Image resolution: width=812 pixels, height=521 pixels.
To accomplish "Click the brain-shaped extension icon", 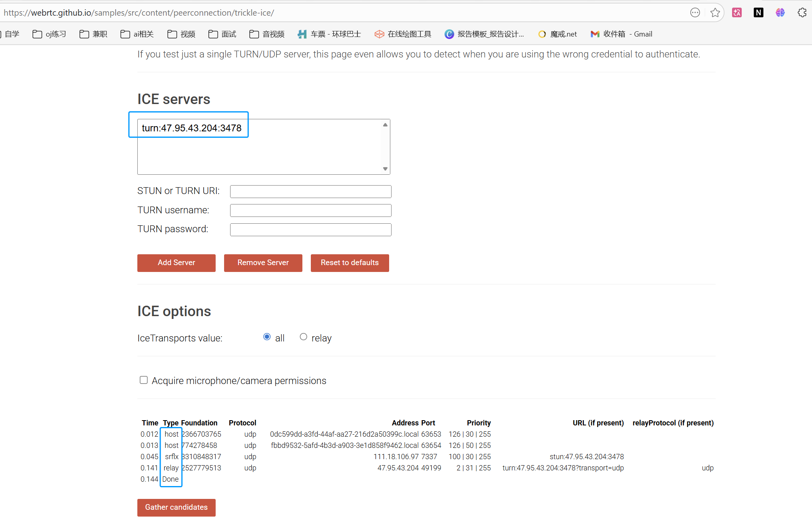I will [780, 13].
